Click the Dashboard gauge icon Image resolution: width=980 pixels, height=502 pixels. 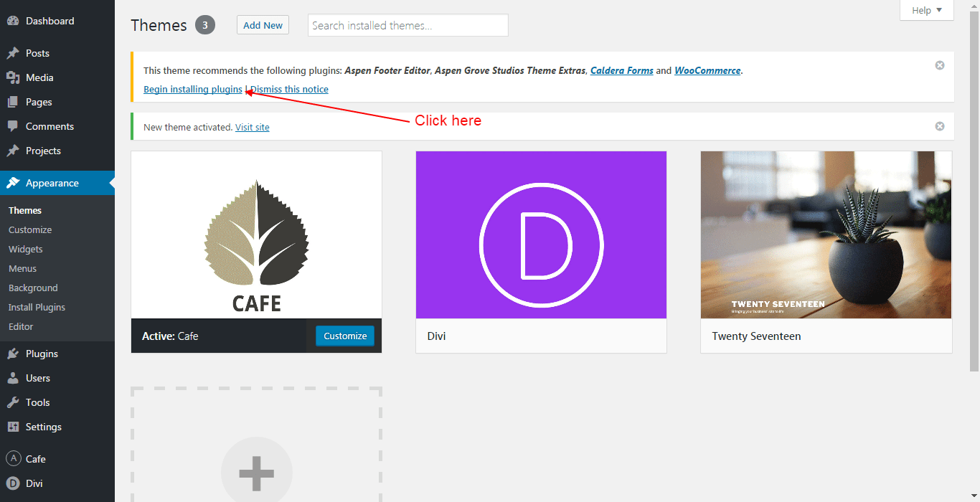click(x=13, y=21)
